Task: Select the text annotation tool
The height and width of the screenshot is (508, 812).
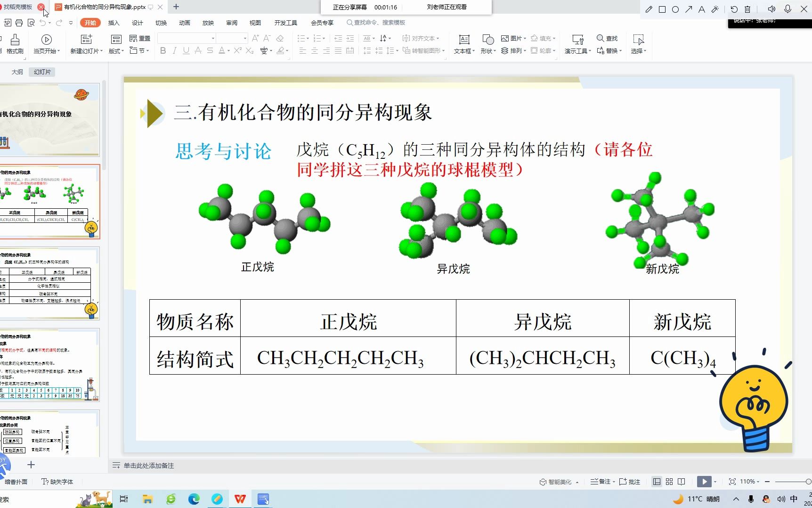Action: tap(702, 9)
